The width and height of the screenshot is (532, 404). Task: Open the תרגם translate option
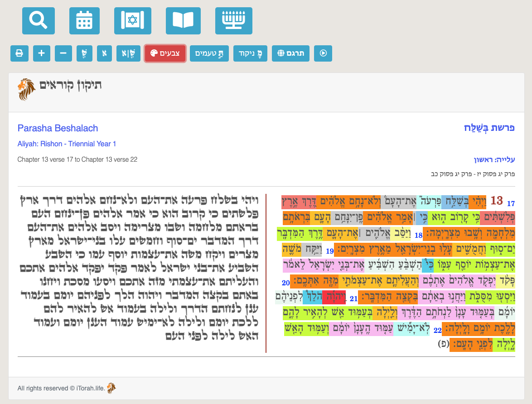[290, 53]
